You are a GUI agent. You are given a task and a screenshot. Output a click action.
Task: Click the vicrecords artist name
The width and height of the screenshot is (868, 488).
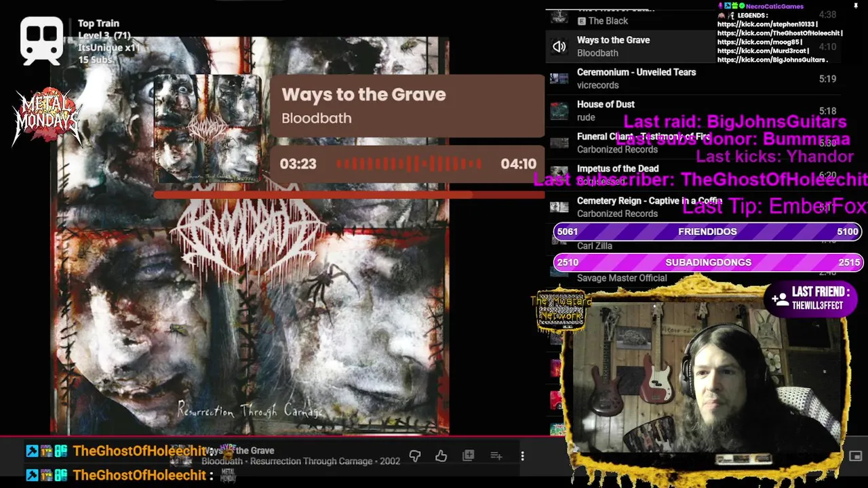click(x=597, y=85)
